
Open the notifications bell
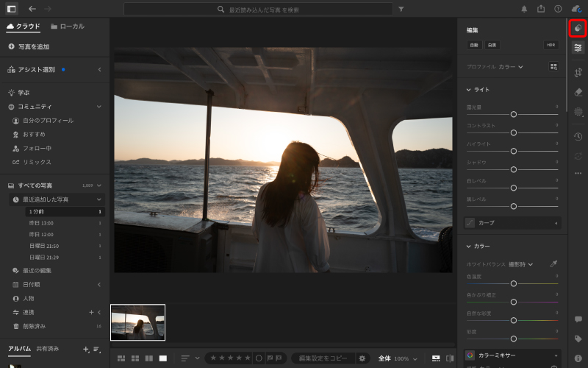pos(524,9)
